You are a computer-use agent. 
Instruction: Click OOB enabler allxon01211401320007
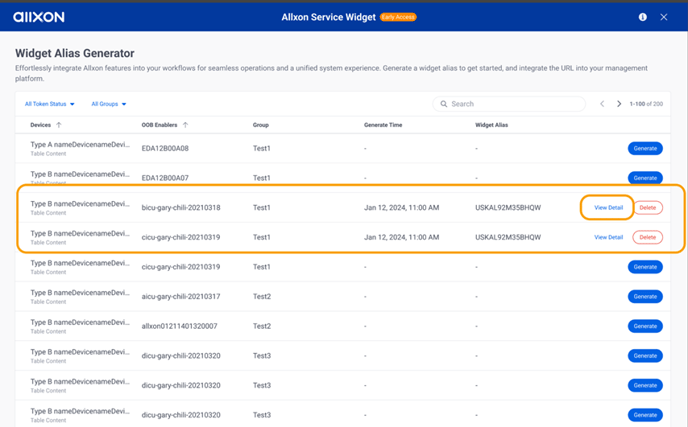tap(179, 326)
